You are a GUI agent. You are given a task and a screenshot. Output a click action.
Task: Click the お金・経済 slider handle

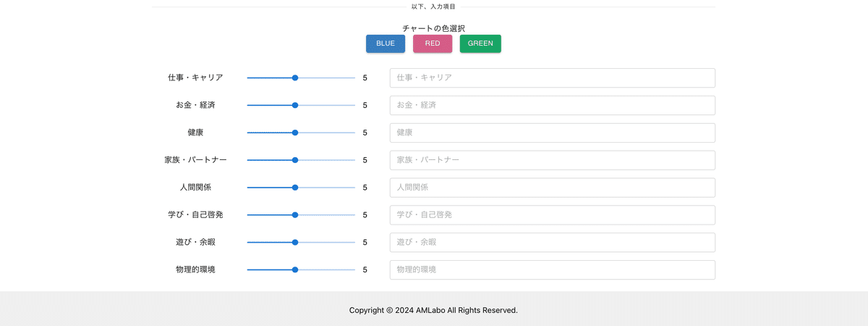coord(295,105)
